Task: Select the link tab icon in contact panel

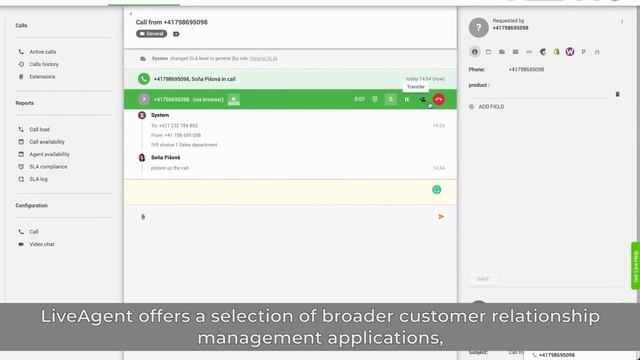Action: [529, 52]
